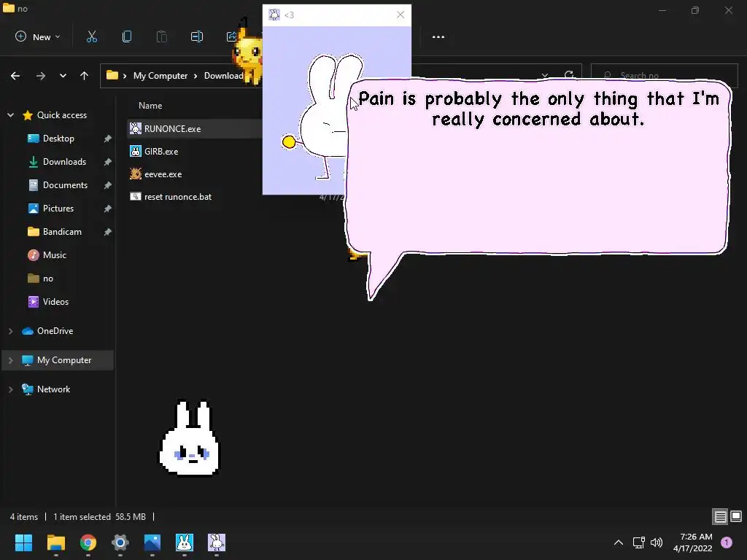Click the Cut scissors icon
Image resolution: width=747 pixels, height=560 pixels.
pos(92,36)
